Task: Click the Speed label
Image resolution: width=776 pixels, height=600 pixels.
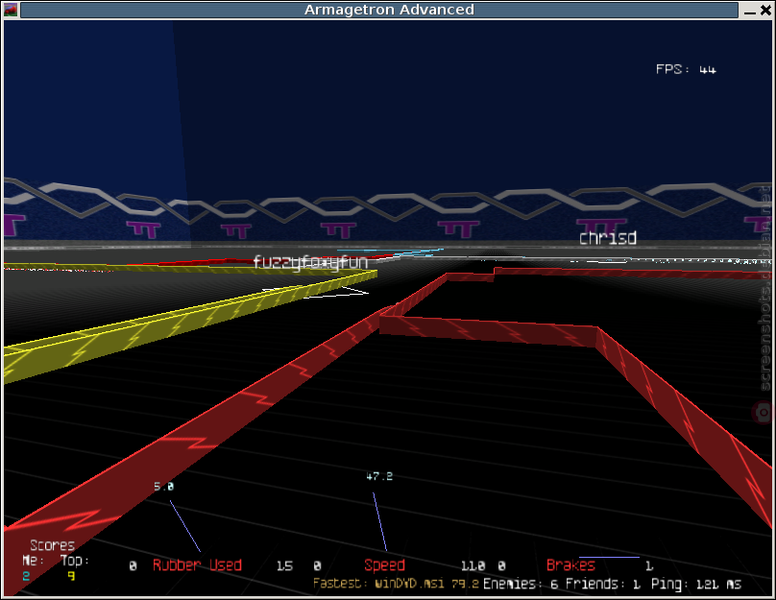Action: point(385,565)
